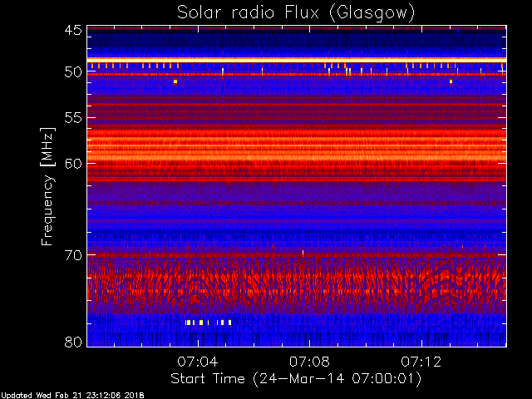
Task: Click the title 'Solar radio Flux (Glasgow)'
Action: 296,13
